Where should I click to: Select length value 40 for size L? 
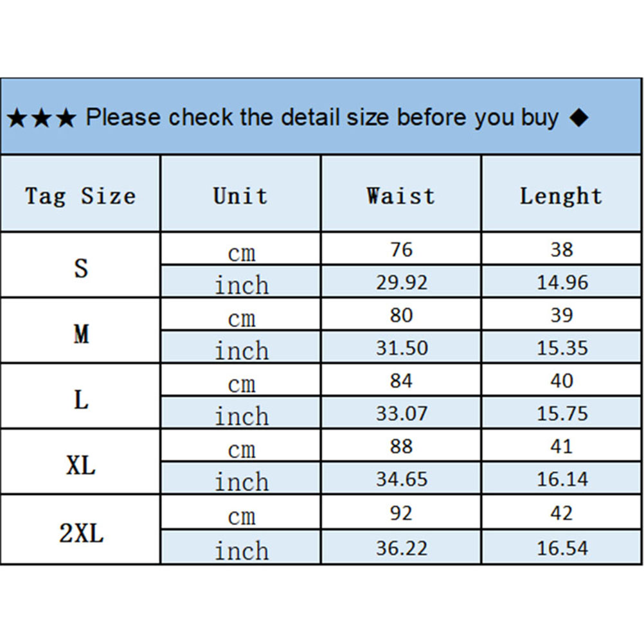click(x=561, y=380)
